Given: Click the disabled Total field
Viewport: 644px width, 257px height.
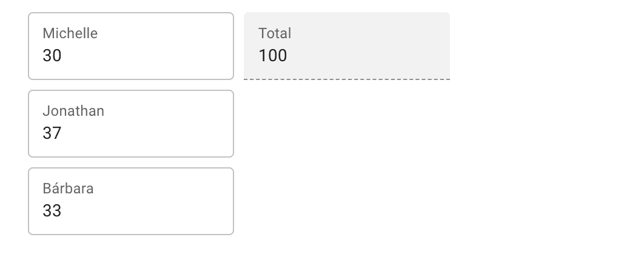Looking at the screenshot, I should pos(346,46).
